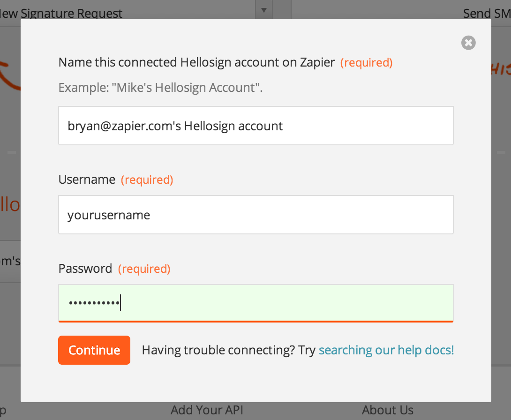Focus the Username input field
Viewport: 511px width, 420px height.
tap(256, 215)
